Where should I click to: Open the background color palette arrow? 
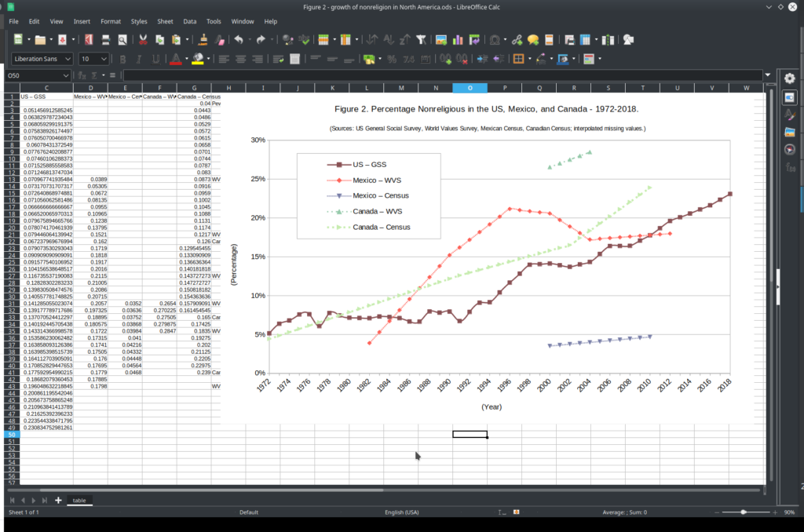pos(208,59)
